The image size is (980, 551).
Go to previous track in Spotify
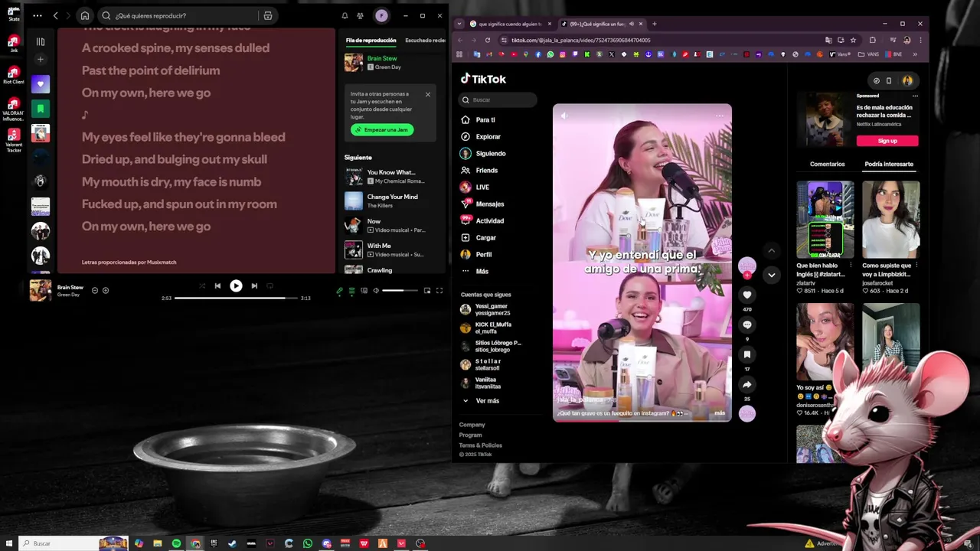[x=217, y=285]
